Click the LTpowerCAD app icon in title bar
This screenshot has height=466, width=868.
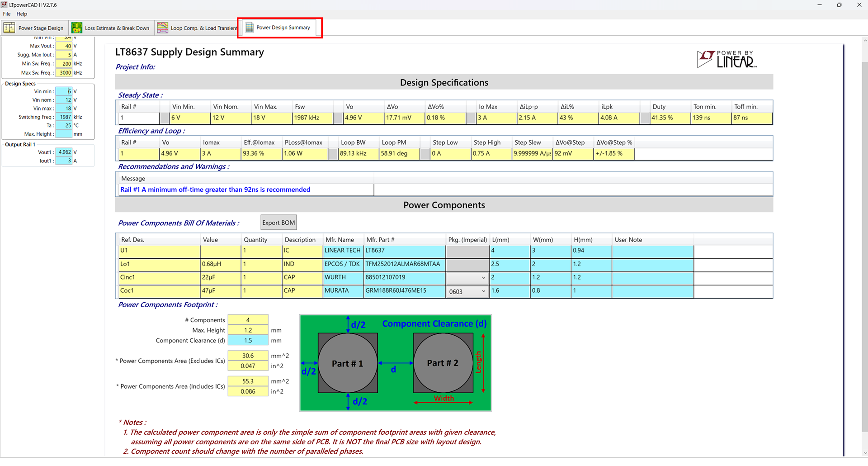tap(4, 5)
